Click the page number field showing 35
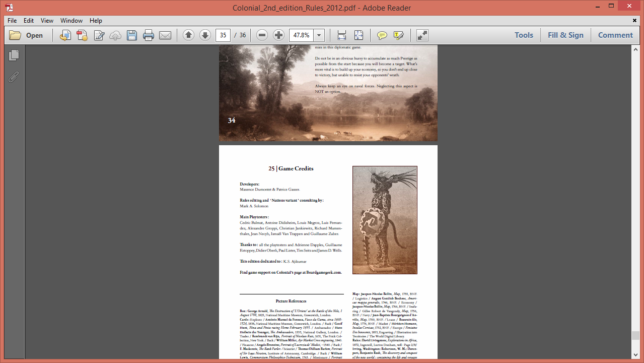 (x=223, y=35)
